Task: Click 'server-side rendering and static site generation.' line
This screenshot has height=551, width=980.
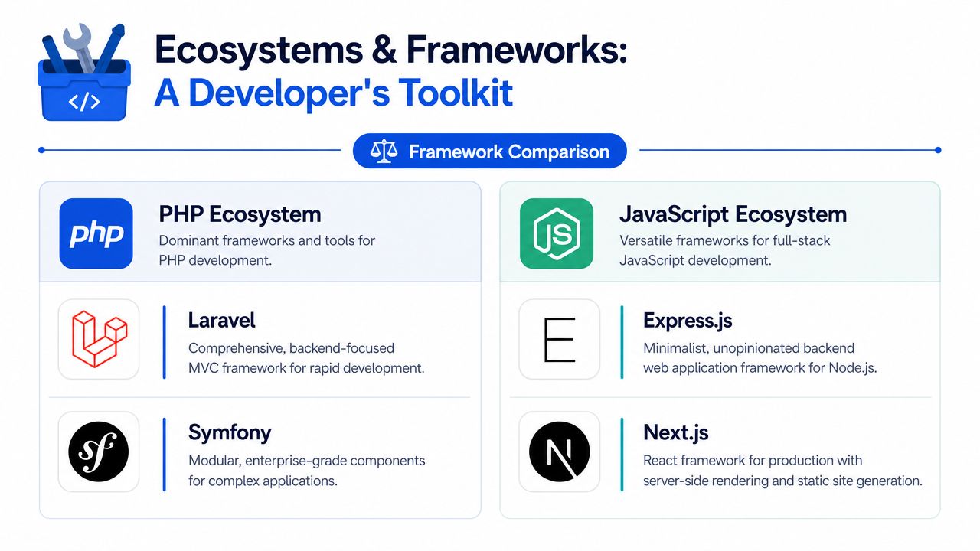Action: (782, 481)
